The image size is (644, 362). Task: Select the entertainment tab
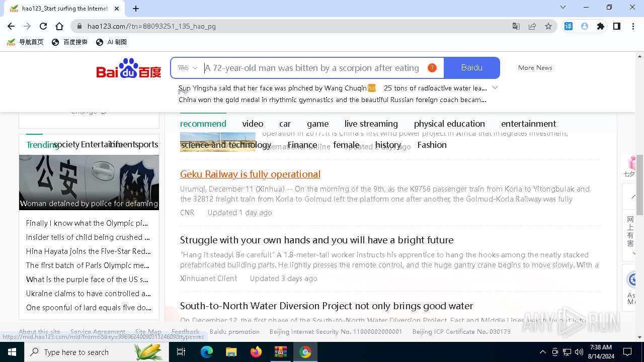tap(529, 124)
